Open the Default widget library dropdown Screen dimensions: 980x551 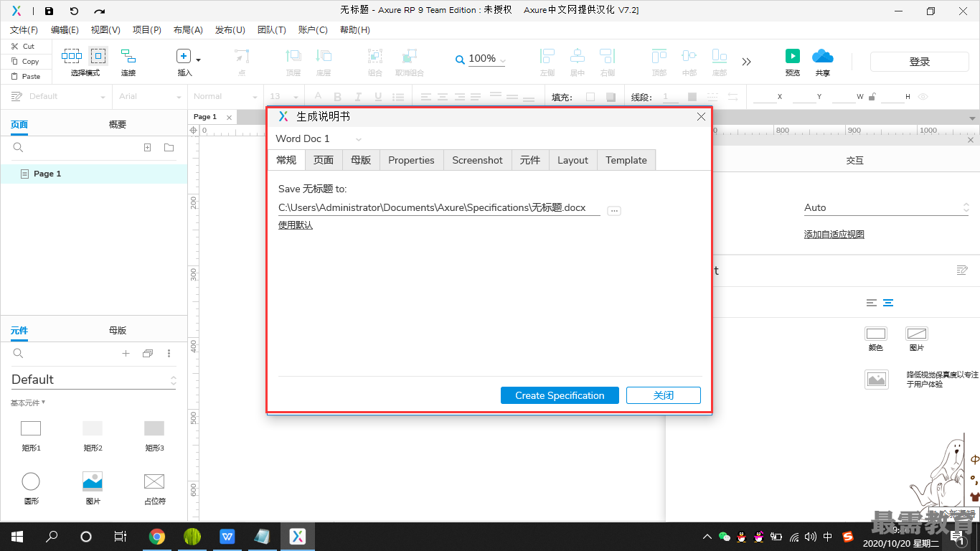click(x=93, y=380)
